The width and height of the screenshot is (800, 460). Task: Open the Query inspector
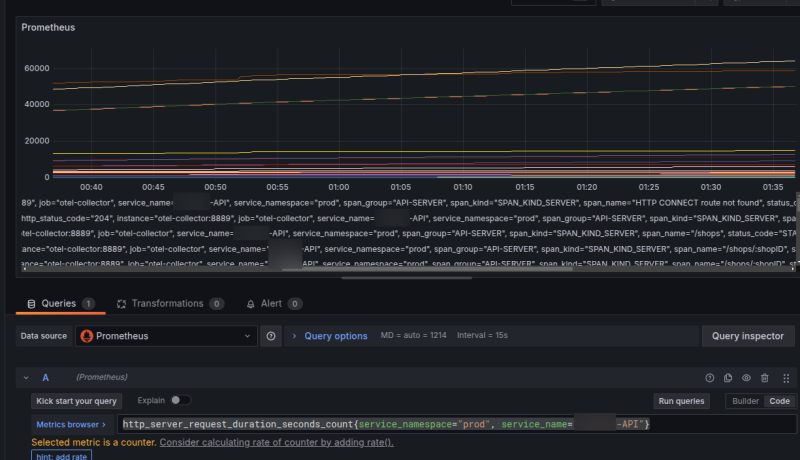[x=748, y=336]
